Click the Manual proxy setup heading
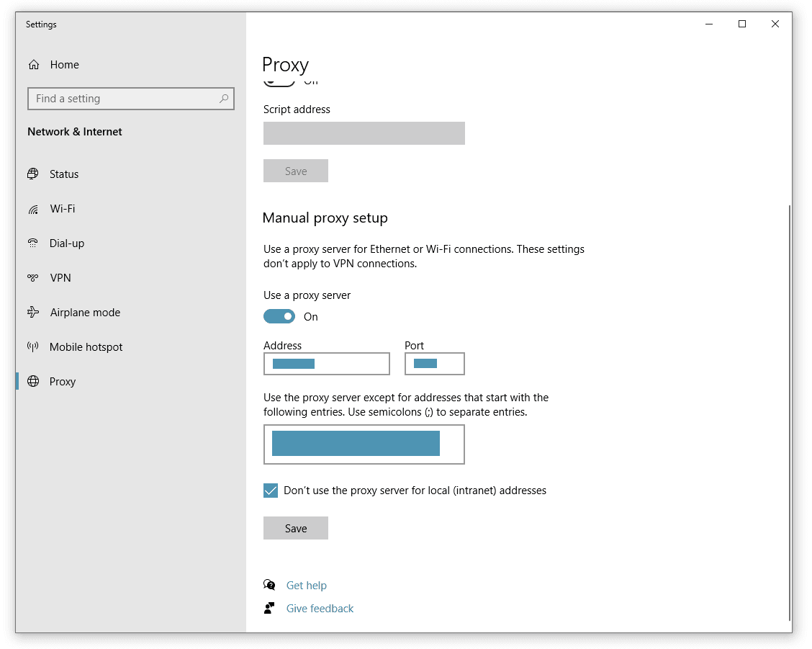The width and height of the screenshot is (812, 649). [325, 218]
